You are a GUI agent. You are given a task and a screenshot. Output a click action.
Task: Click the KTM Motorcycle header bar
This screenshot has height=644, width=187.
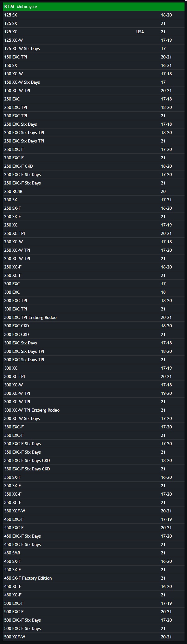[x=93, y=7]
